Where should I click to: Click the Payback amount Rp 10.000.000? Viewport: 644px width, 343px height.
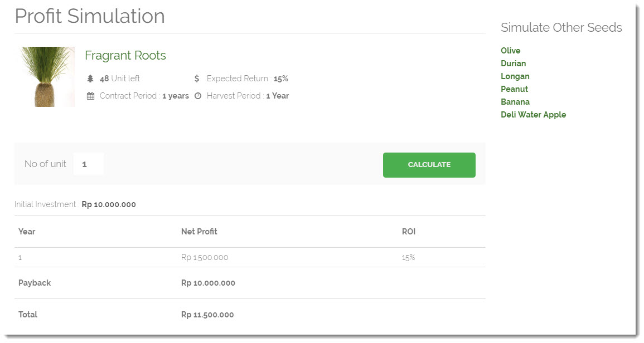click(x=208, y=283)
